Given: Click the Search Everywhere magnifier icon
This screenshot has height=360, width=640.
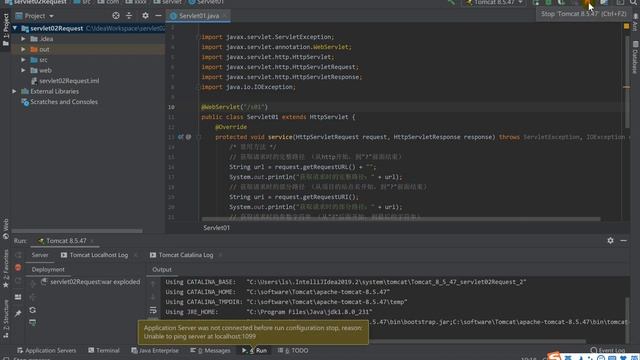Looking at the screenshot, I should tap(633, 2).
